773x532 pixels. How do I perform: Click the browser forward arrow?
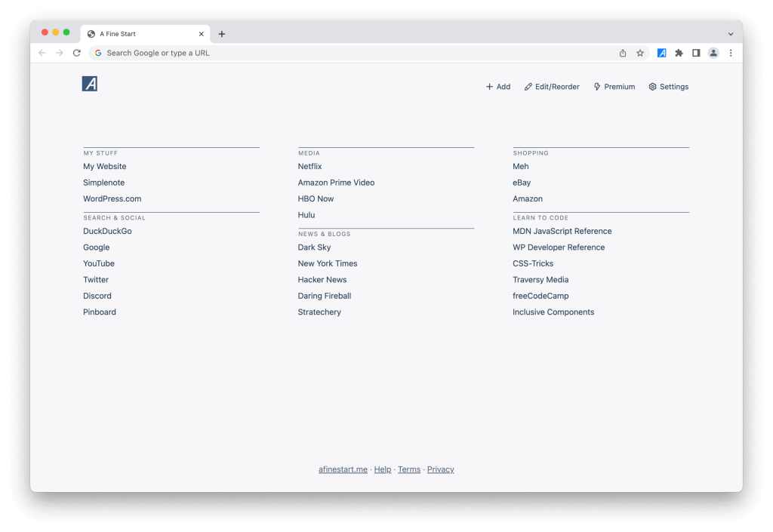coord(59,53)
